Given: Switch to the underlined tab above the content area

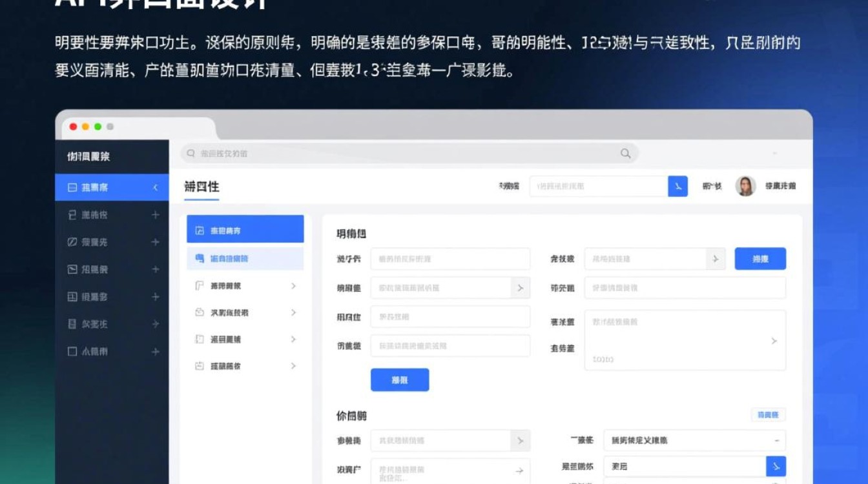Looking at the screenshot, I should [x=202, y=187].
